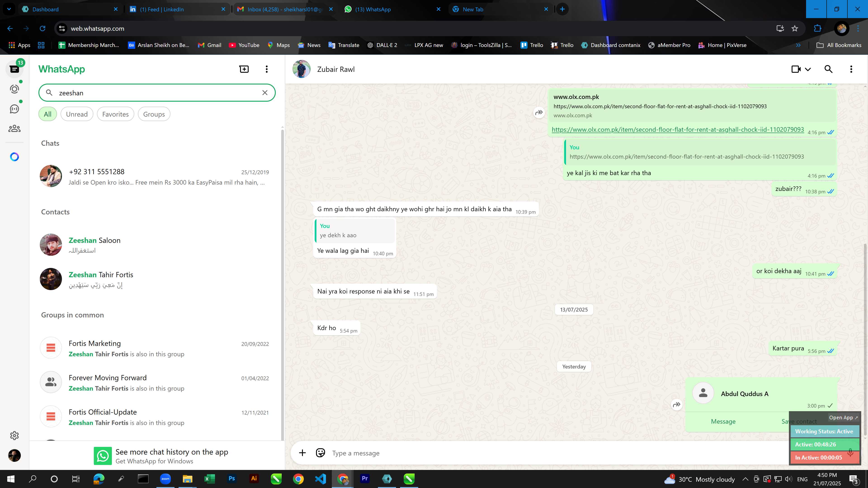Open the Translate bookmark
The image size is (868, 488).
(344, 45)
